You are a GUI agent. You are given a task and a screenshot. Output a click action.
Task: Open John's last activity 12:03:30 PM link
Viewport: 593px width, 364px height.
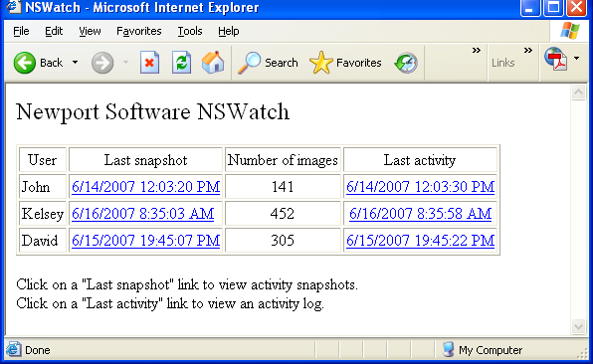click(420, 187)
